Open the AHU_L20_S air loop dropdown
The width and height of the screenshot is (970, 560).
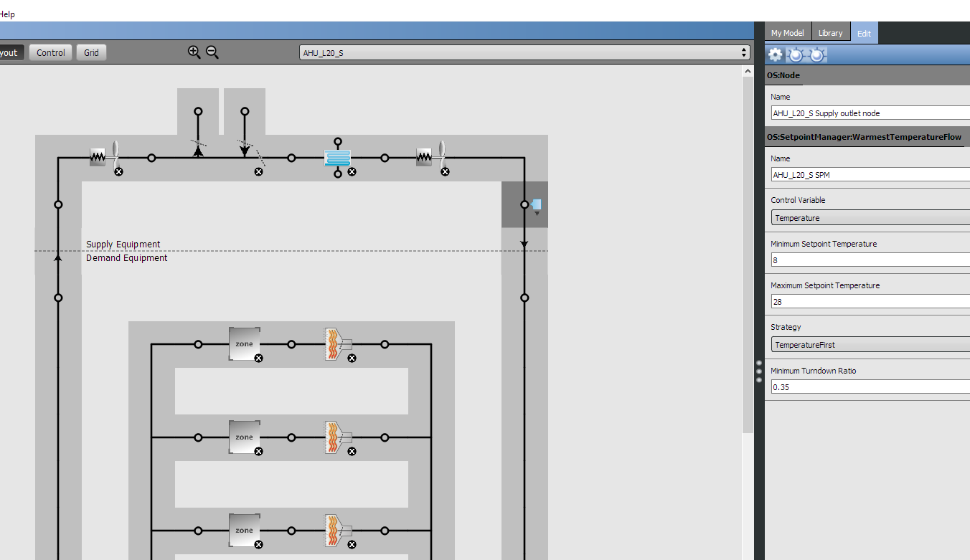click(524, 52)
